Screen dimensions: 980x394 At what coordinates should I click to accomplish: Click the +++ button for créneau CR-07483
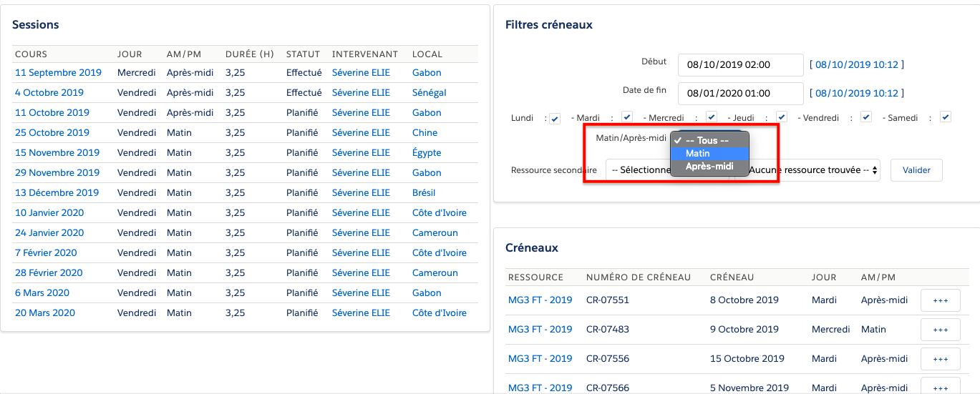coord(940,330)
